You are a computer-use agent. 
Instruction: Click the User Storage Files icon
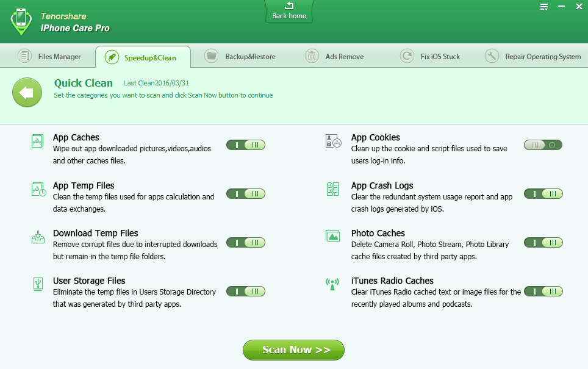click(x=38, y=284)
